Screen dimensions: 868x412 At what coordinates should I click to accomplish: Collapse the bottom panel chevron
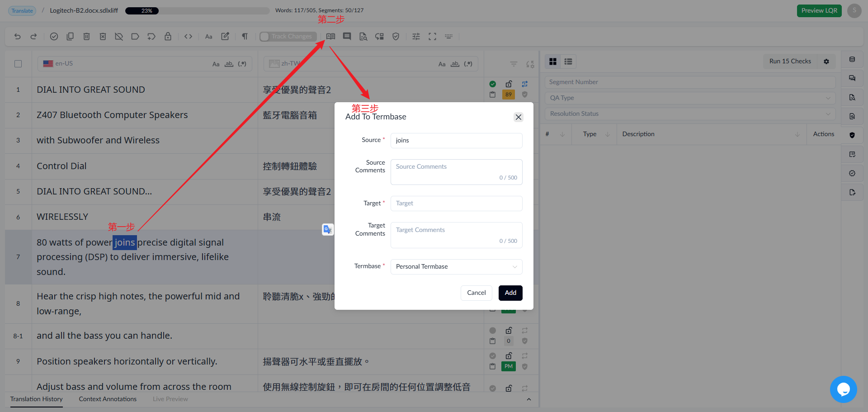tap(529, 399)
